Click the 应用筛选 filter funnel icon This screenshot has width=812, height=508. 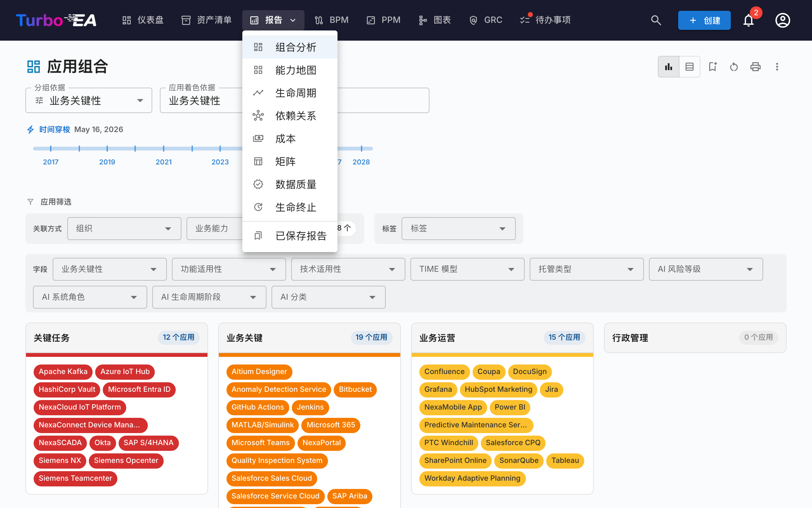click(30, 202)
